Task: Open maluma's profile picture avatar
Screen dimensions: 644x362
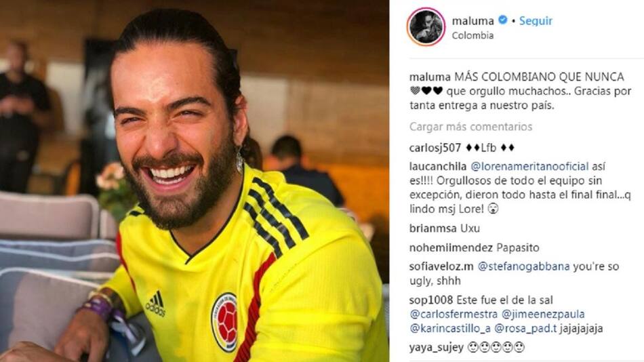Action: (426, 26)
